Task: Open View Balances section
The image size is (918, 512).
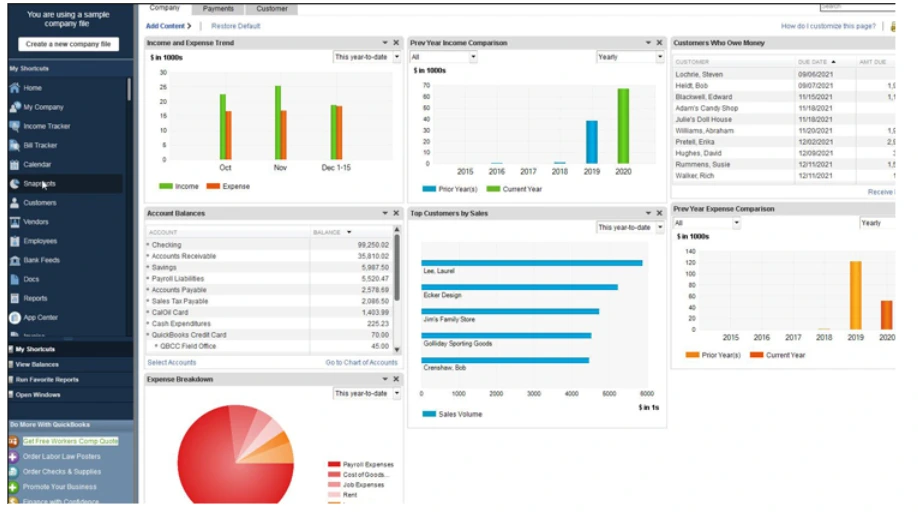Action: [70, 365]
